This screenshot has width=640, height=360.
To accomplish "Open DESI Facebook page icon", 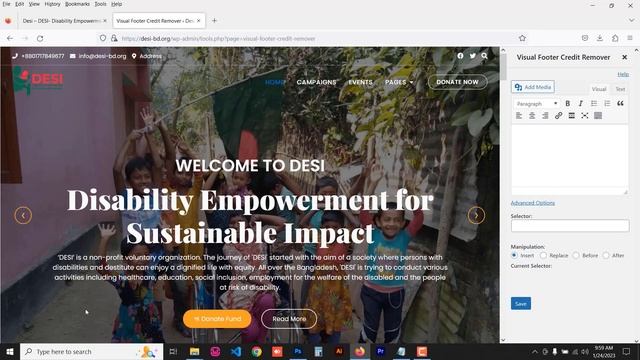I will click(x=460, y=56).
